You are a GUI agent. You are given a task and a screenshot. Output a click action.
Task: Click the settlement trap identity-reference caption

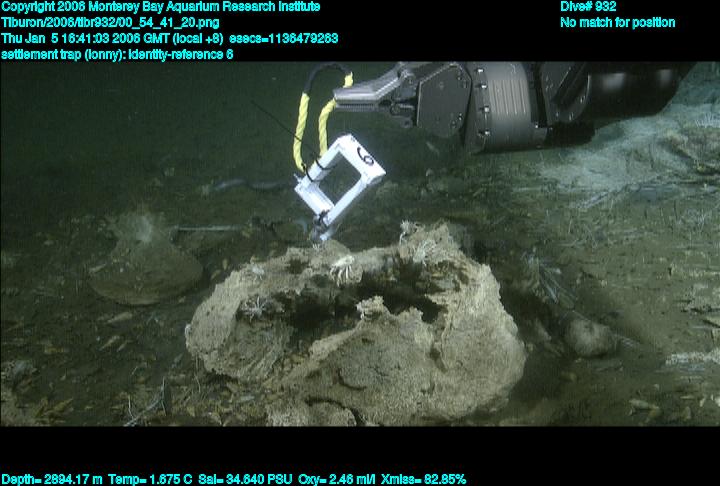(117, 54)
